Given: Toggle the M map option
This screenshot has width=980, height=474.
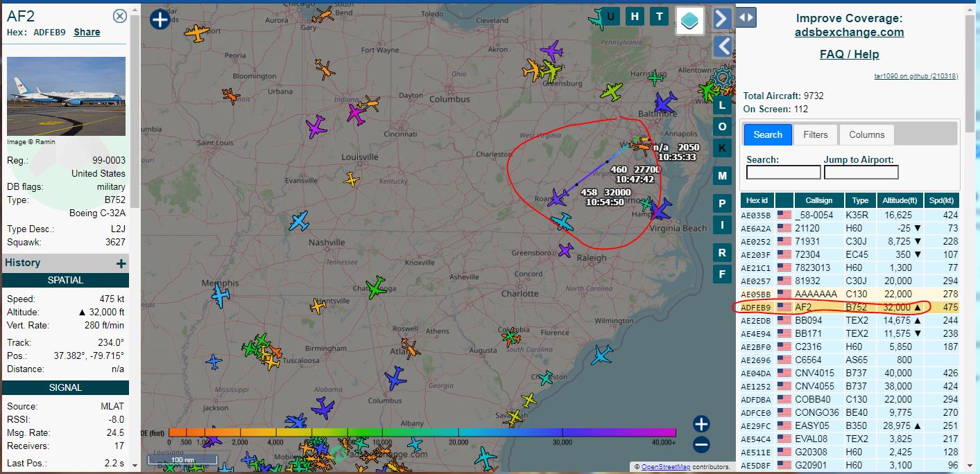Looking at the screenshot, I should coord(722,176).
